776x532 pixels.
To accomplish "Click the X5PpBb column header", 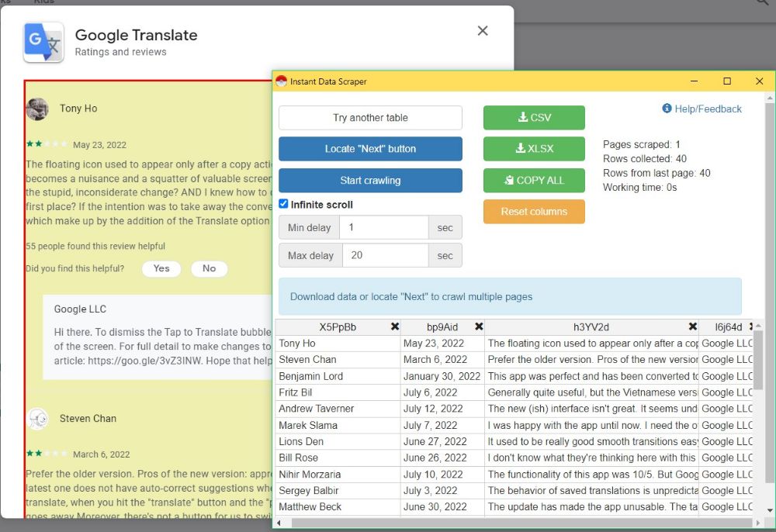I will click(338, 327).
